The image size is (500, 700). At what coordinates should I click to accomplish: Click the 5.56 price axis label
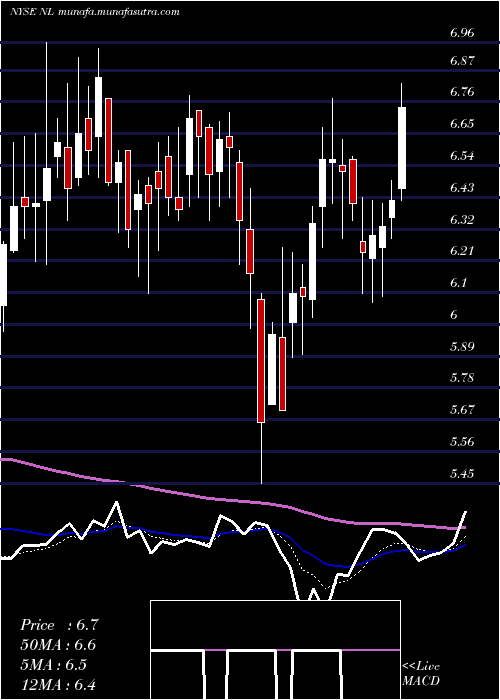click(462, 442)
